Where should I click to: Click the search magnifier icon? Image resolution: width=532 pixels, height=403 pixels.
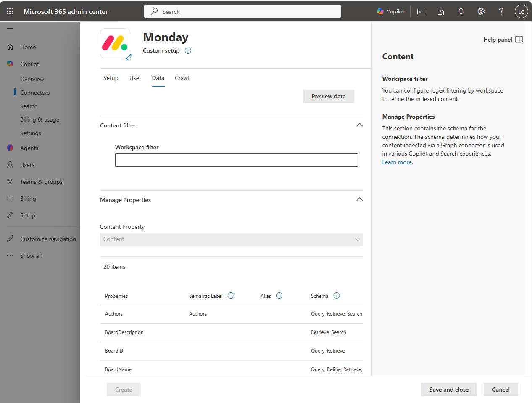point(155,11)
